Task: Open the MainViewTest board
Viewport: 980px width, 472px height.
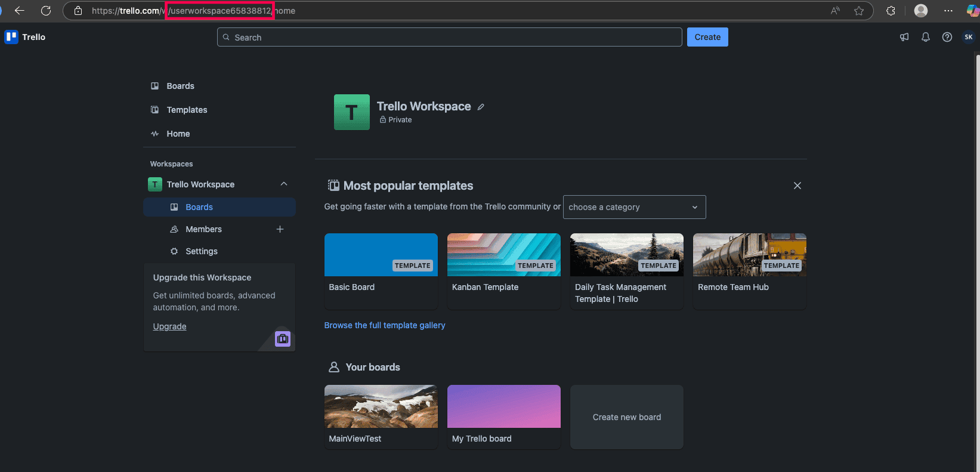Action: tap(381, 417)
